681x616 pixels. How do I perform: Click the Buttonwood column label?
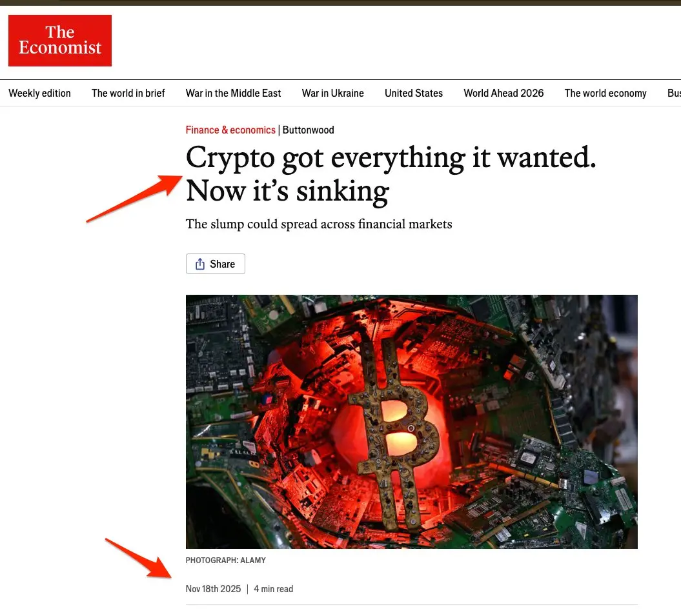click(x=309, y=130)
